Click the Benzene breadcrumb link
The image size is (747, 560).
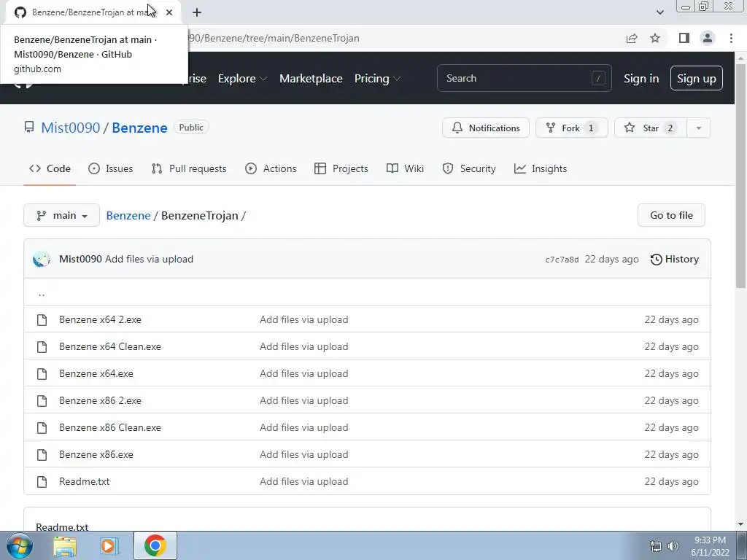(128, 215)
